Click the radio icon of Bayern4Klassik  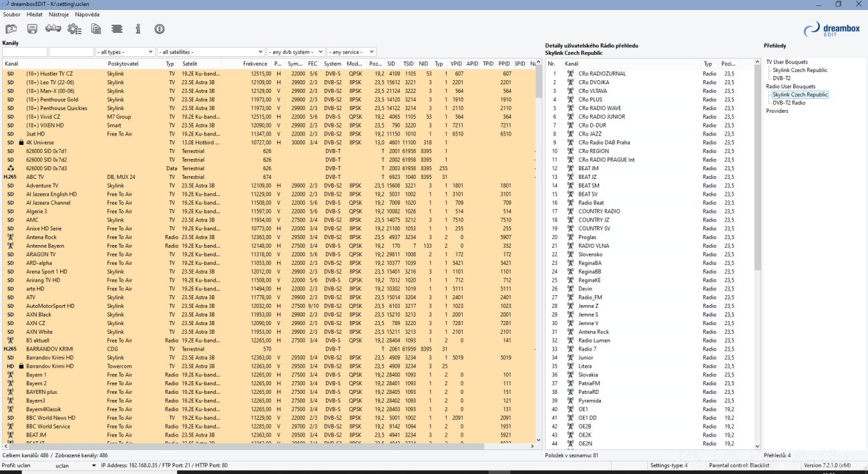pos(10,409)
